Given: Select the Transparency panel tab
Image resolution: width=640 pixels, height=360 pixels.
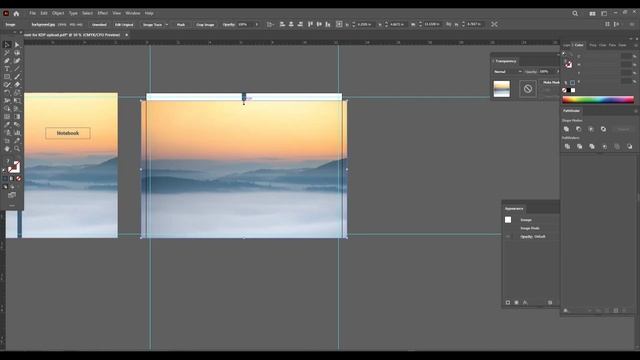Looking at the screenshot, I should click(506, 61).
